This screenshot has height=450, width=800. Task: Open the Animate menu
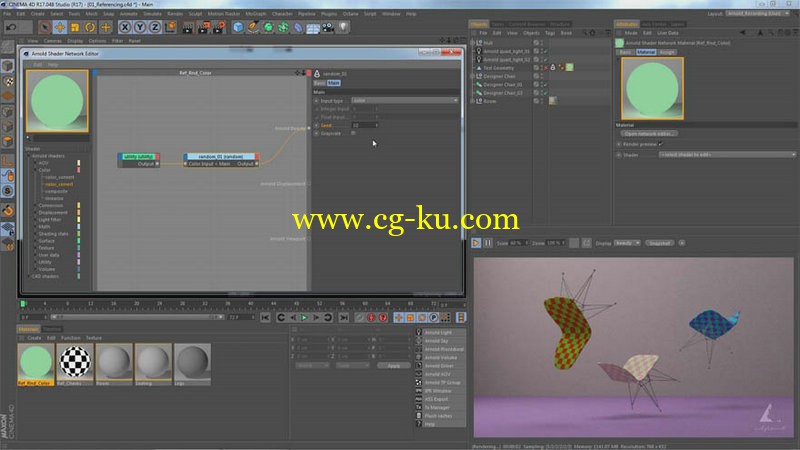point(129,14)
